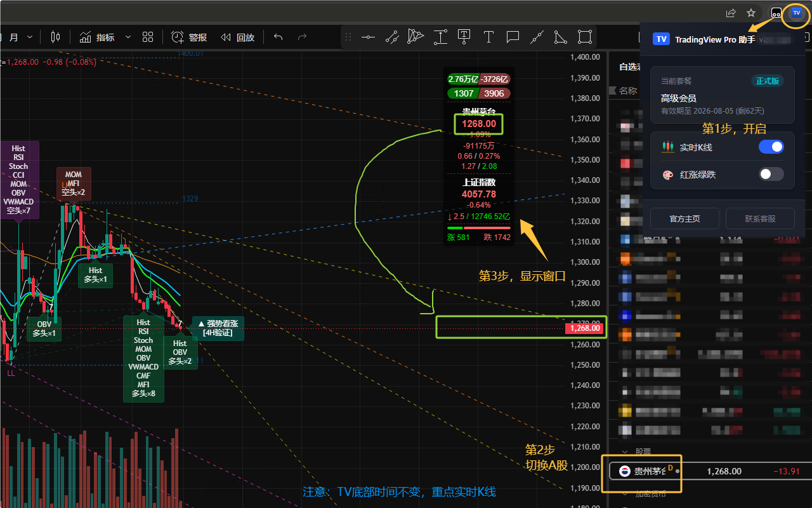
Task: Click the palette icon beside 红涨绿跌
Action: pyautogui.click(x=667, y=174)
